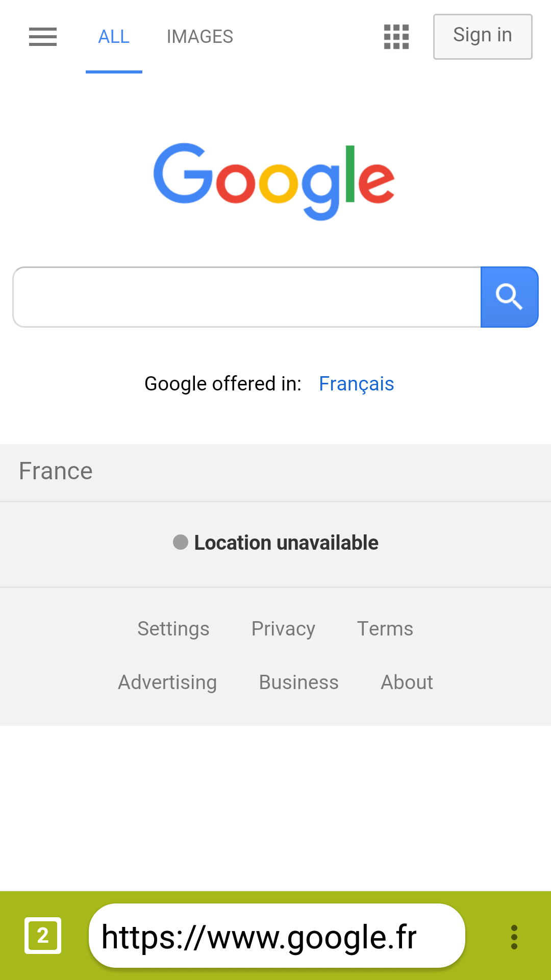This screenshot has height=980, width=551.
Task: Click the Sign in button
Action: click(x=483, y=36)
